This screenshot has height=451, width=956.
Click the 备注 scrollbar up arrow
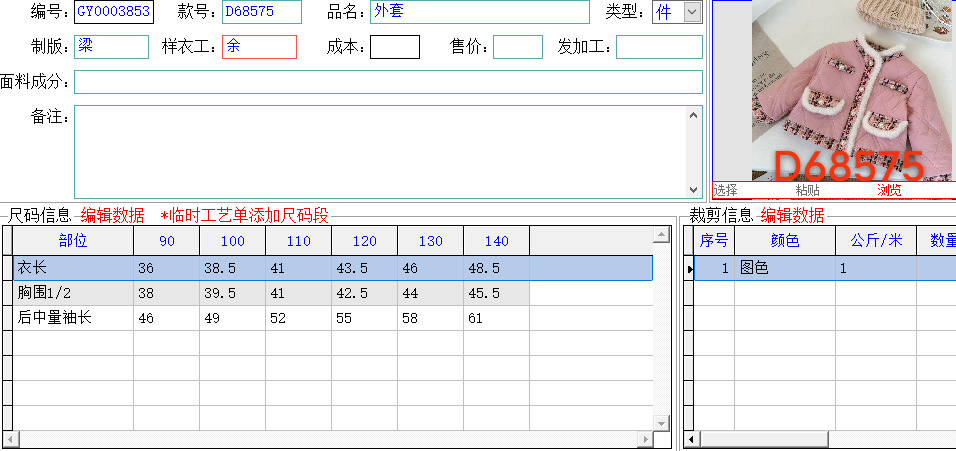click(x=694, y=115)
